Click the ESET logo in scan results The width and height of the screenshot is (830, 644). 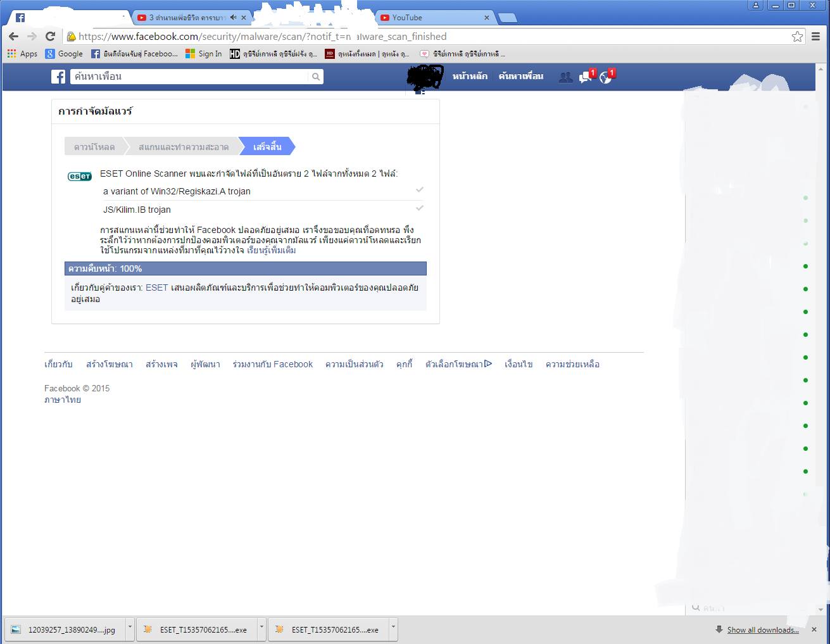coord(80,176)
